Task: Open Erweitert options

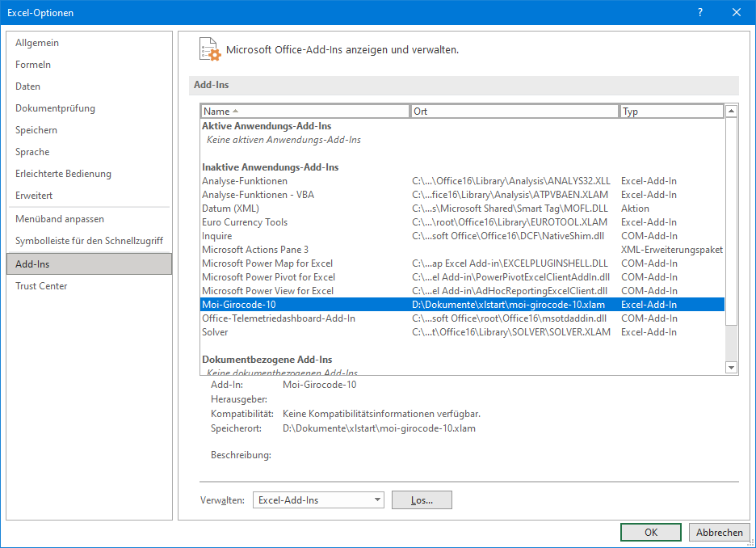Action: point(89,196)
